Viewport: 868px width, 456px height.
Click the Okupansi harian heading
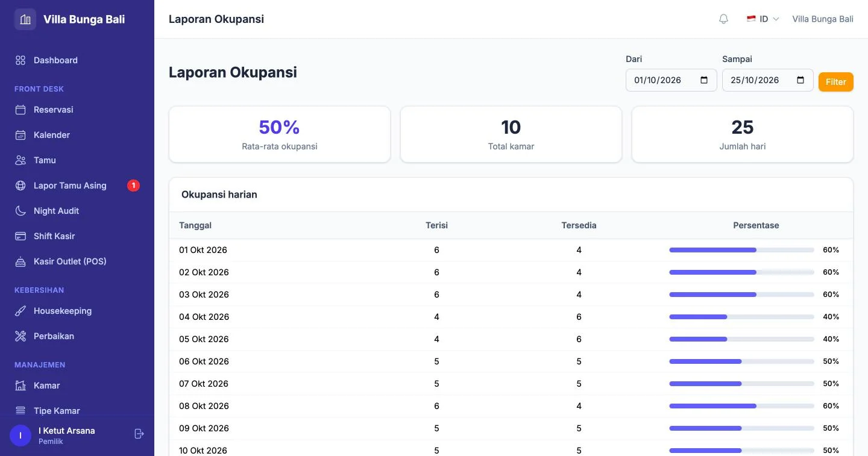pos(219,195)
